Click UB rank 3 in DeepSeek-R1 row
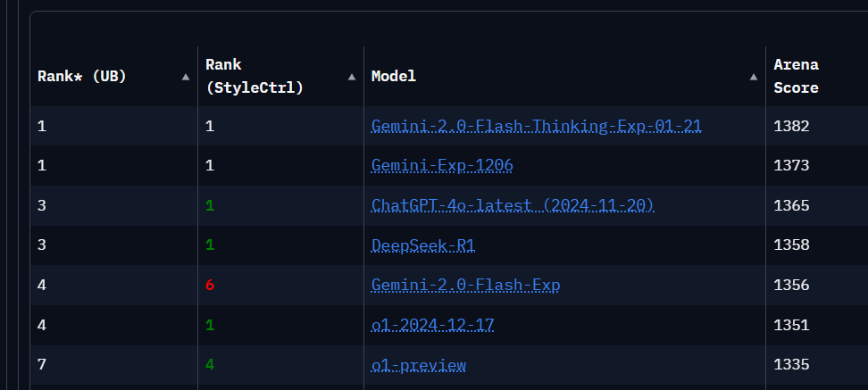This screenshot has height=390, width=868. point(41,245)
